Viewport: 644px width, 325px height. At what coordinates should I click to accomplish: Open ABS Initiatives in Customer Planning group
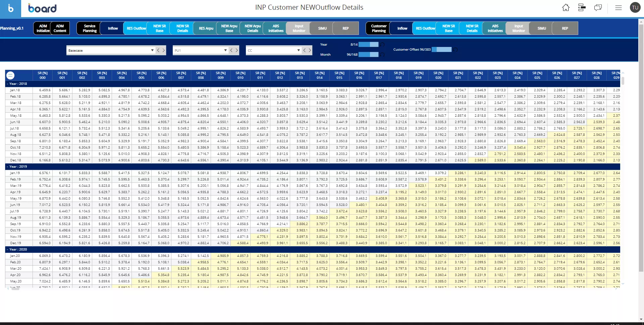(x=495, y=28)
